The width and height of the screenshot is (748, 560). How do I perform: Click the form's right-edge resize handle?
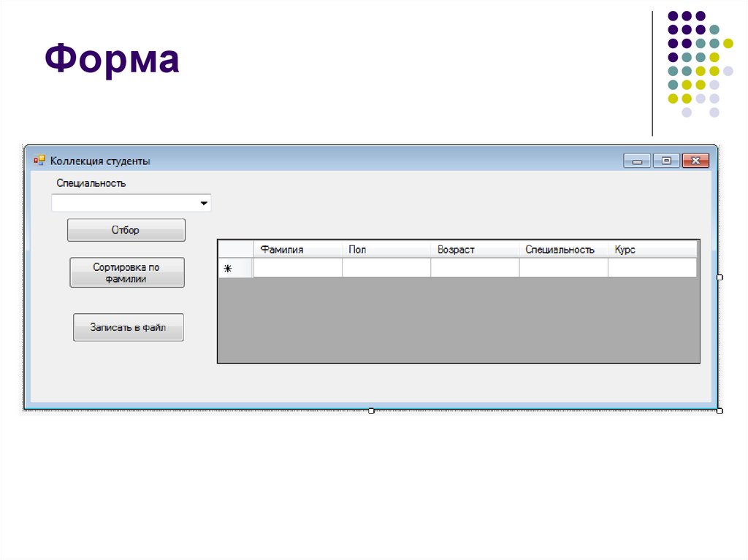720,277
